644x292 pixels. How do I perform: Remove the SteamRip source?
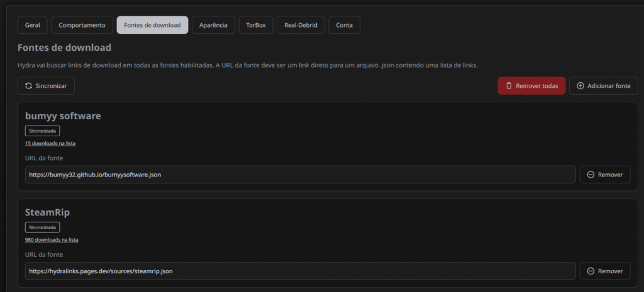[x=604, y=271]
